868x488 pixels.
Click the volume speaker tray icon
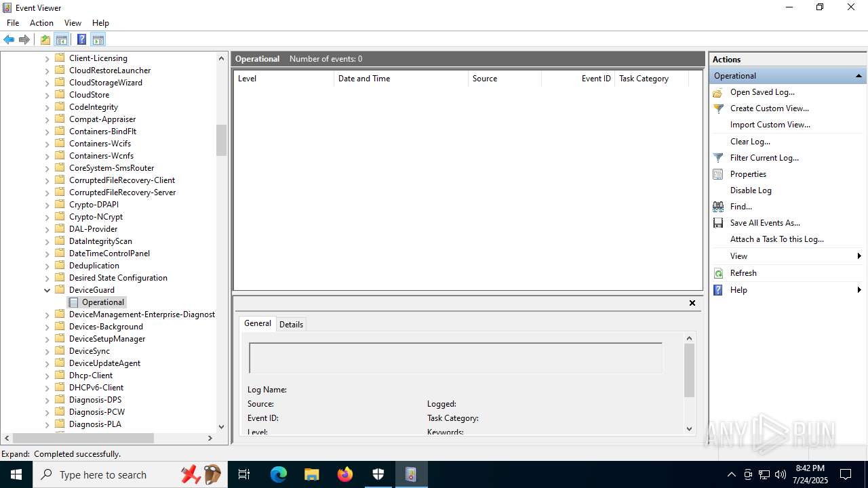point(781,474)
